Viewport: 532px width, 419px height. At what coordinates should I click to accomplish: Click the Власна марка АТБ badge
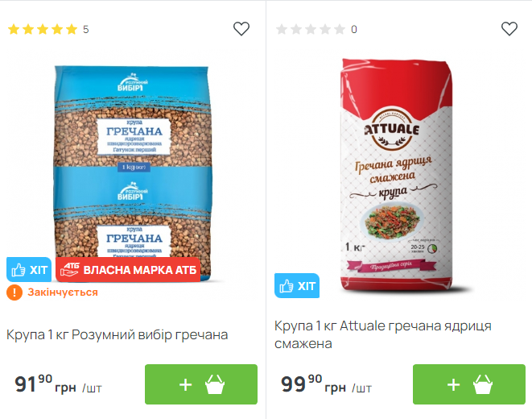click(128, 270)
